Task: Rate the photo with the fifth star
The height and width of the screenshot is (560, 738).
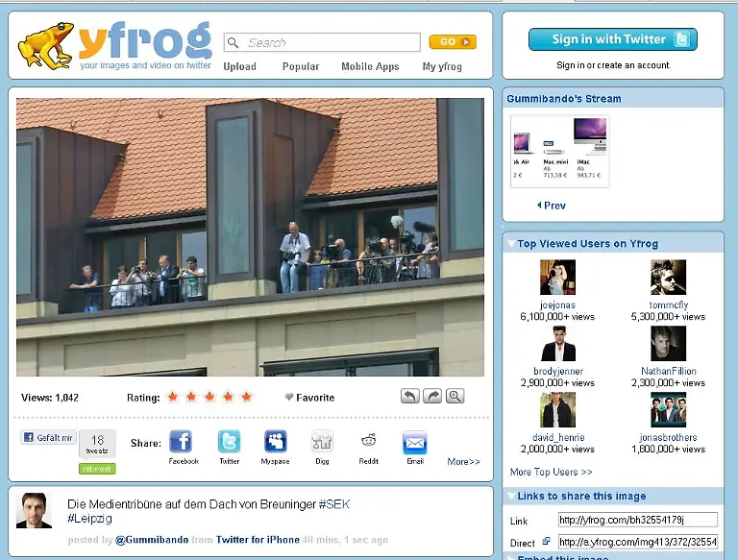Action: pos(246,397)
